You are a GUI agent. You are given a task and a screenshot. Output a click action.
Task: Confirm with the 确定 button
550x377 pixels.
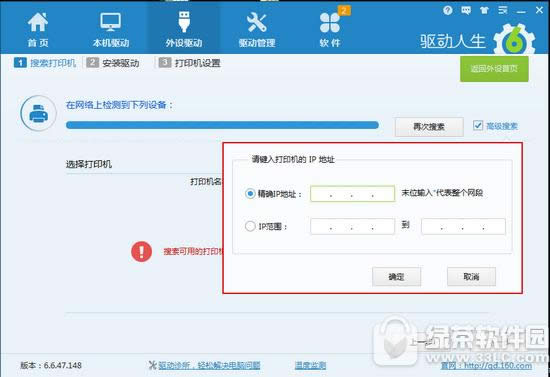396,277
